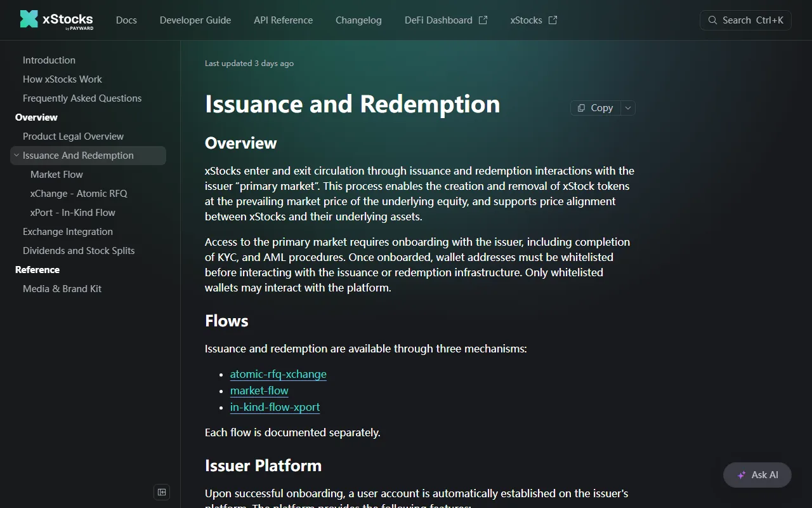Click the external link icon beside DeFi Dashboard
812x508 pixels.
pyautogui.click(x=483, y=20)
